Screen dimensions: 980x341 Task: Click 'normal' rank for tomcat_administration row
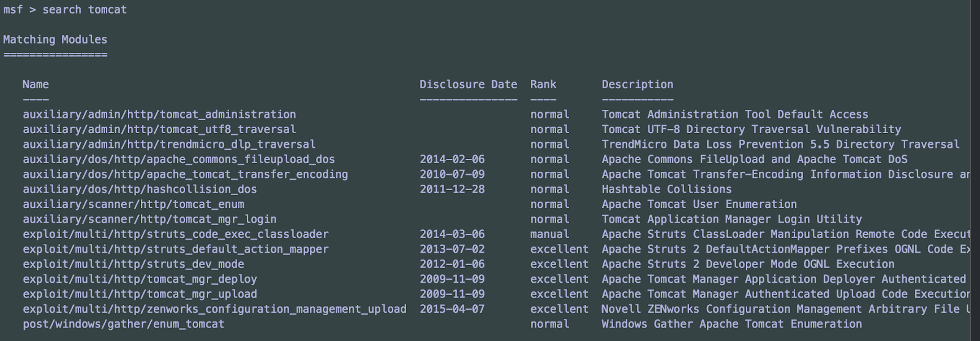(x=550, y=115)
